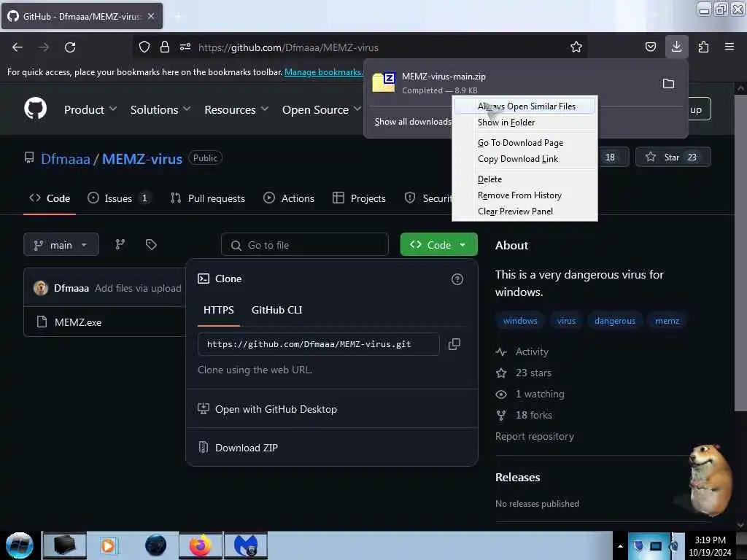Switch clone method to GitHub CLI
The image size is (747, 560).
click(x=276, y=310)
